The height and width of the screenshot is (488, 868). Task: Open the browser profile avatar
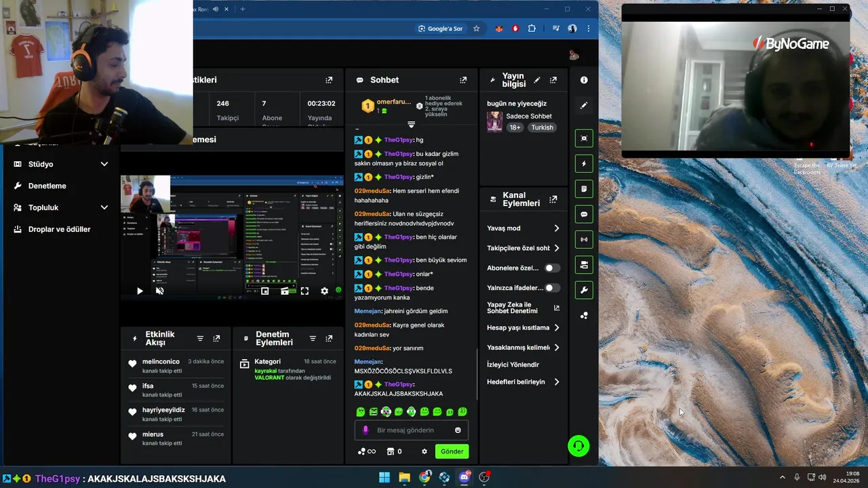pyautogui.click(x=572, y=28)
